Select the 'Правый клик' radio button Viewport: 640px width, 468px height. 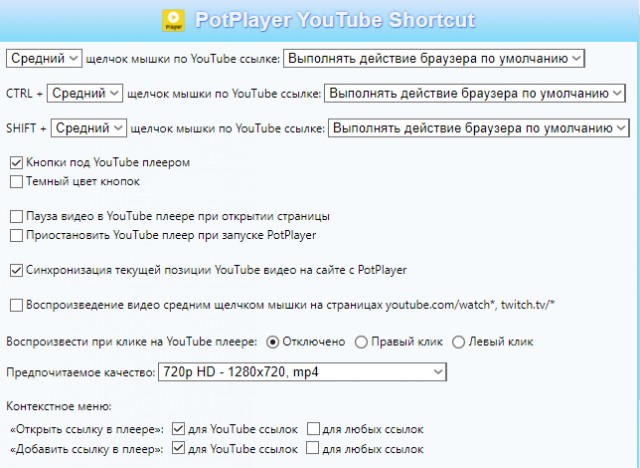361,342
